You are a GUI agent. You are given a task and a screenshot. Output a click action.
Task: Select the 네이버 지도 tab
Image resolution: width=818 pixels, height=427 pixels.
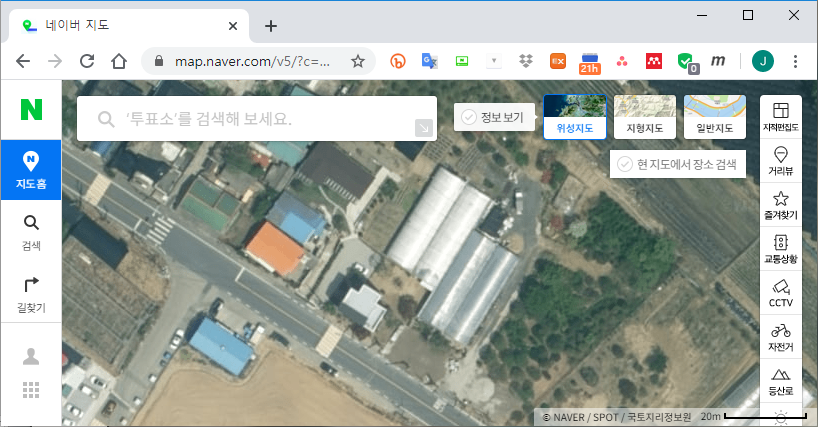(x=128, y=26)
